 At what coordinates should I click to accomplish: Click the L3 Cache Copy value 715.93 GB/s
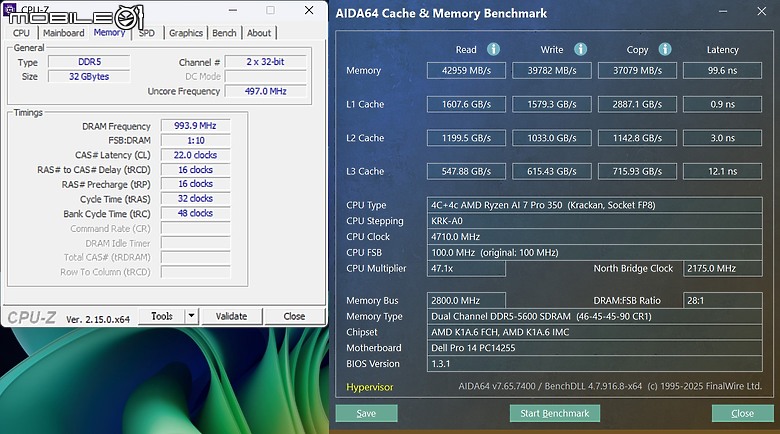coord(637,171)
